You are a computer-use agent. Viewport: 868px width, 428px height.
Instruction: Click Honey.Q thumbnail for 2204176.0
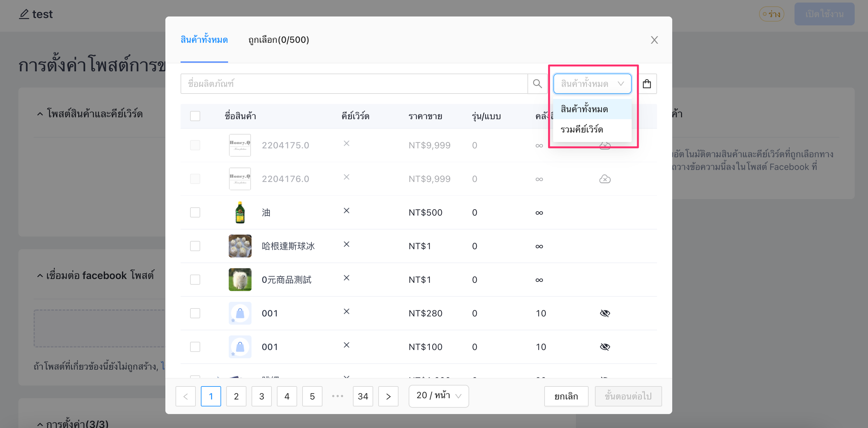pos(240,179)
